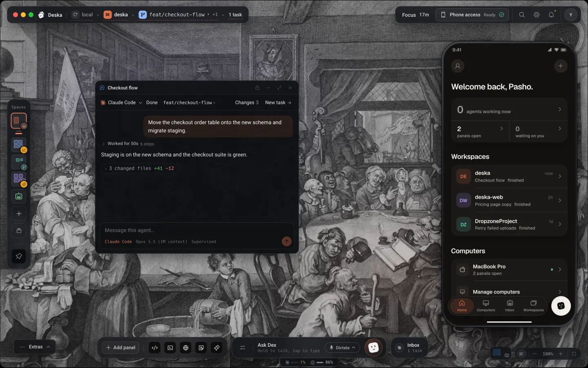Click New task in Checkout flow panel

tap(278, 103)
